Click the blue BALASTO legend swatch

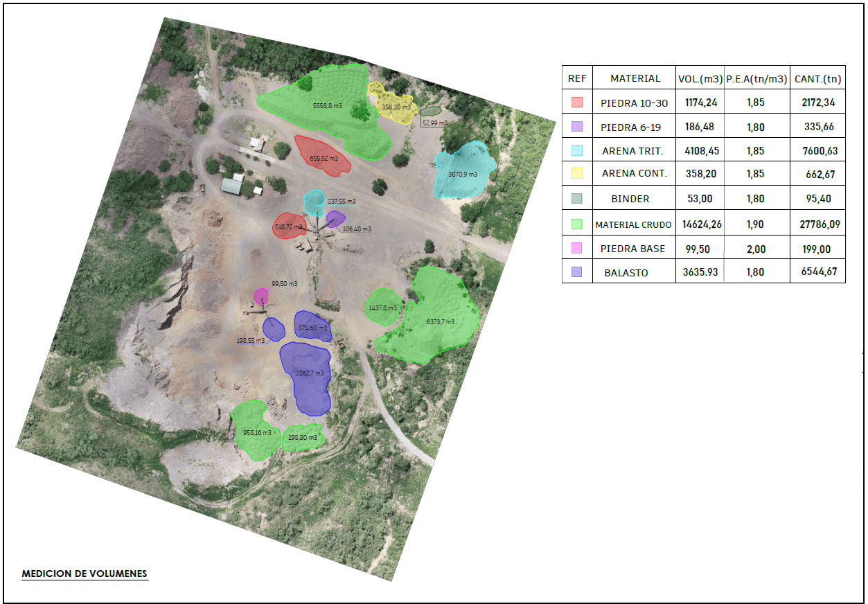pyautogui.click(x=577, y=272)
